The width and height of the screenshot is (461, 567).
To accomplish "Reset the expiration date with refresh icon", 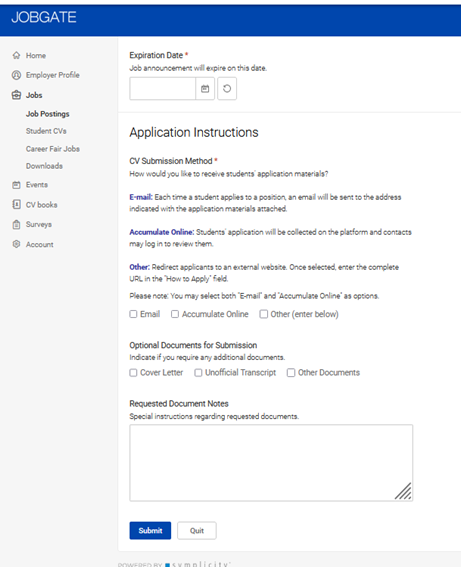I will [x=227, y=88].
